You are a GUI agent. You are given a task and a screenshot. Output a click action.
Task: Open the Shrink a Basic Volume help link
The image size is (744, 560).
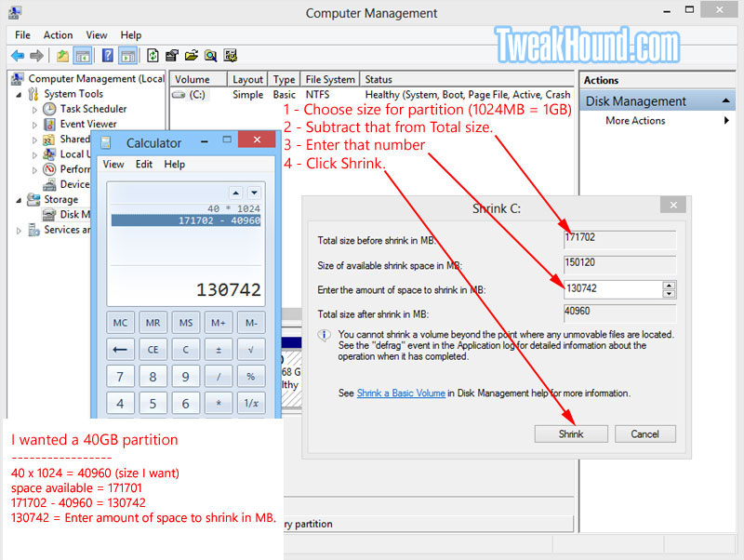pyautogui.click(x=401, y=393)
